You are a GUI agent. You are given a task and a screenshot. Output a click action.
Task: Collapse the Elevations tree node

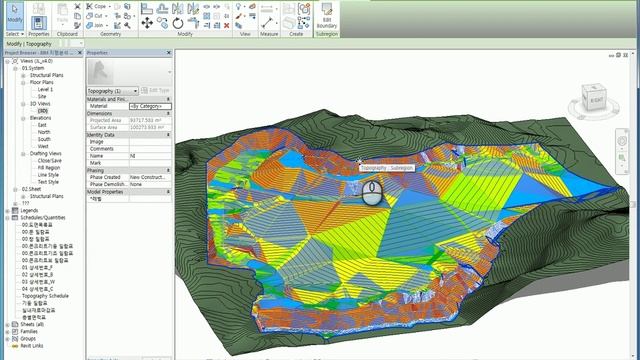pyautogui.click(x=23, y=118)
